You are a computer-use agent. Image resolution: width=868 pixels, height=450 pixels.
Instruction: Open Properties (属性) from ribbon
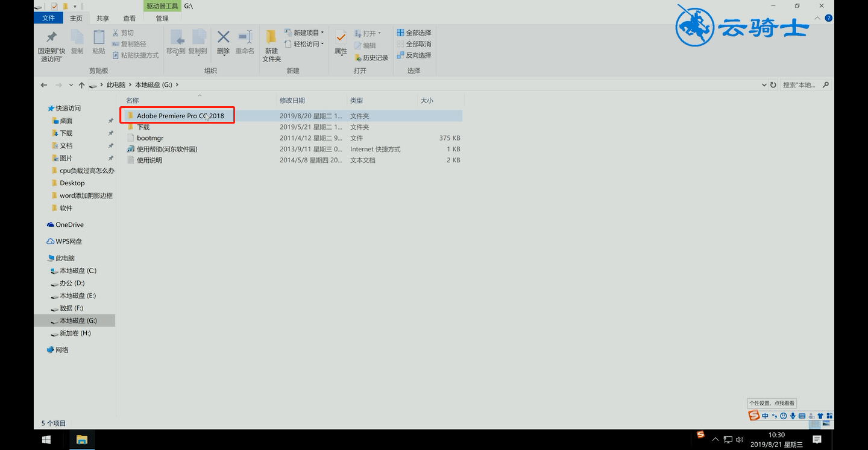coord(341,42)
